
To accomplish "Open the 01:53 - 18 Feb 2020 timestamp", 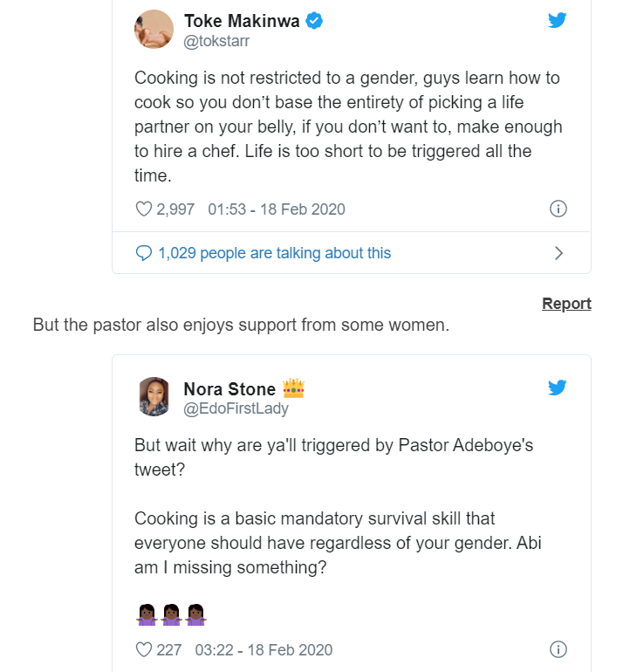I will click(277, 209).
